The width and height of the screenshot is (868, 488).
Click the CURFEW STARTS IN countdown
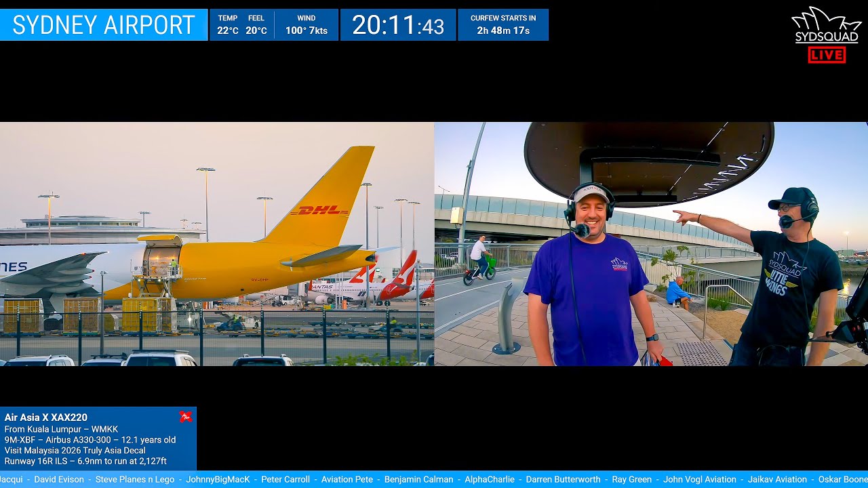503,25
